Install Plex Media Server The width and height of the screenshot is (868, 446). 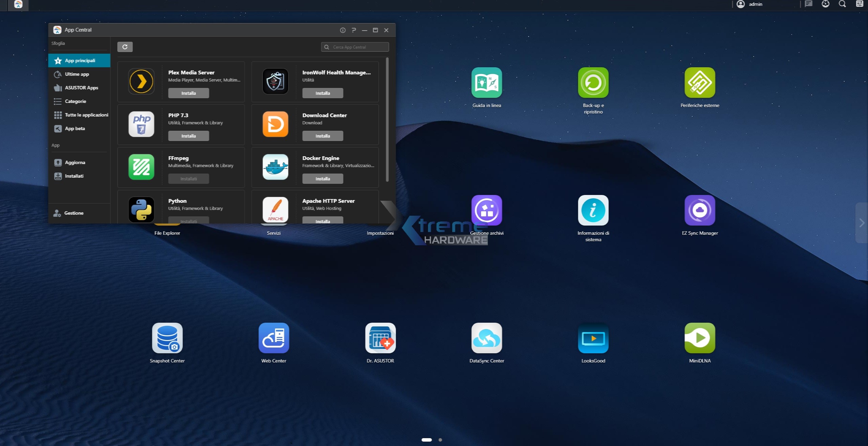[188, 93]
